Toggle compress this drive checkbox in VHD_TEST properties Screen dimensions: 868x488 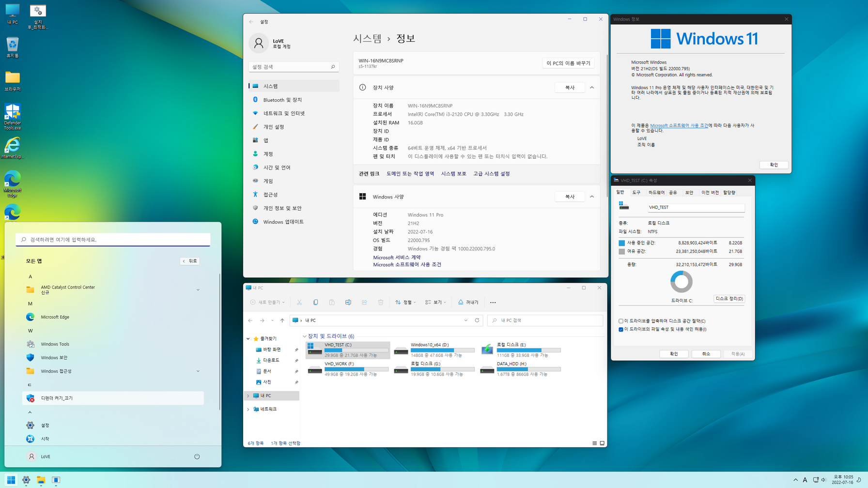point(621,321)
